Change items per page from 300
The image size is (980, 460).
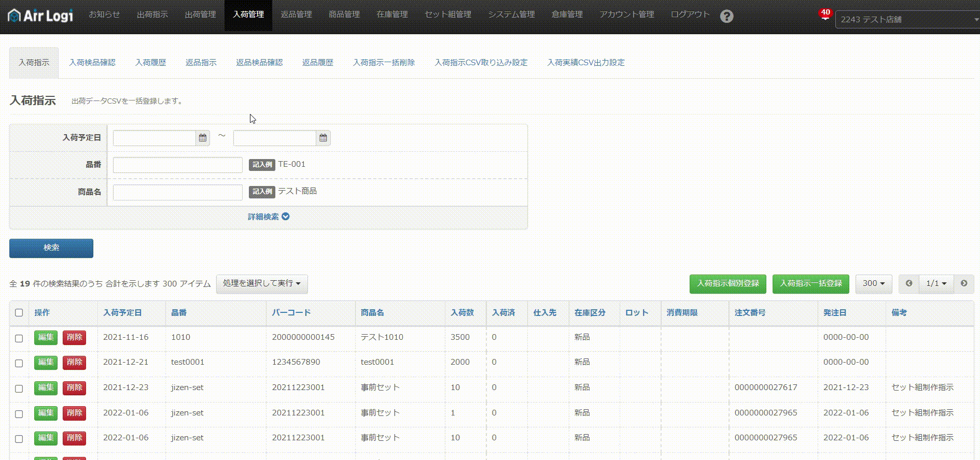[873, 283]
